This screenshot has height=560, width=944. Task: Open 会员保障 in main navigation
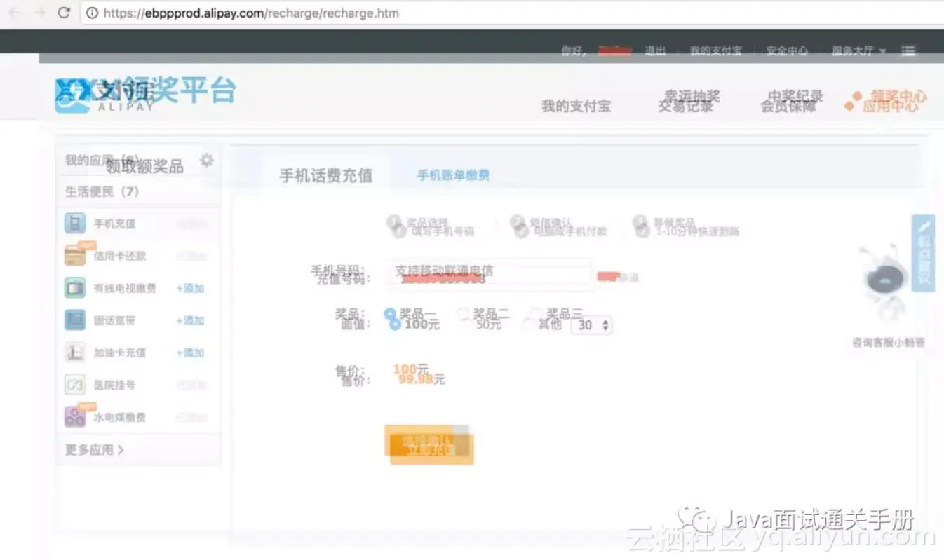coord(788,107)
